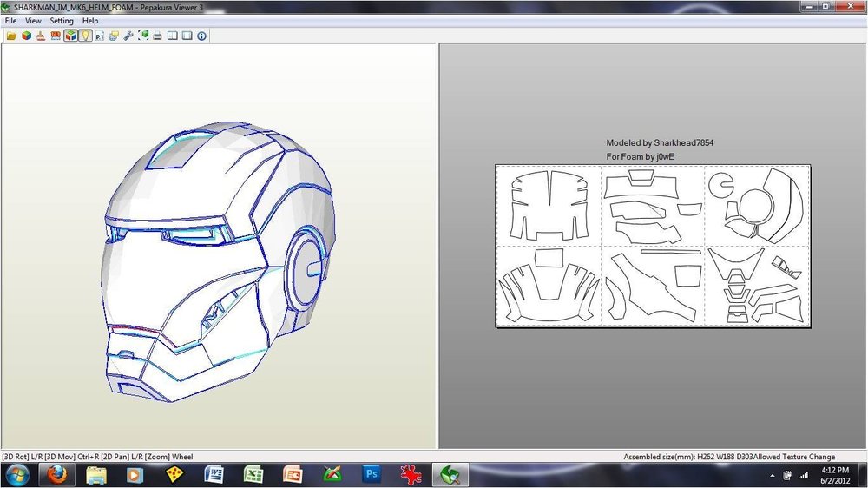Open a file with the folder icon
Screen dimensions: 868x488
pyautogui.click(x=11, y=36)
